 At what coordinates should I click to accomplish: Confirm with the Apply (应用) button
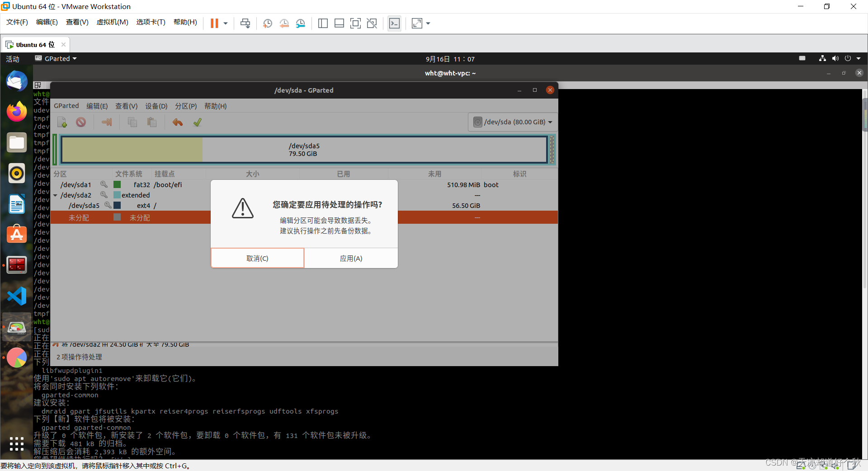tap(351, 258)
